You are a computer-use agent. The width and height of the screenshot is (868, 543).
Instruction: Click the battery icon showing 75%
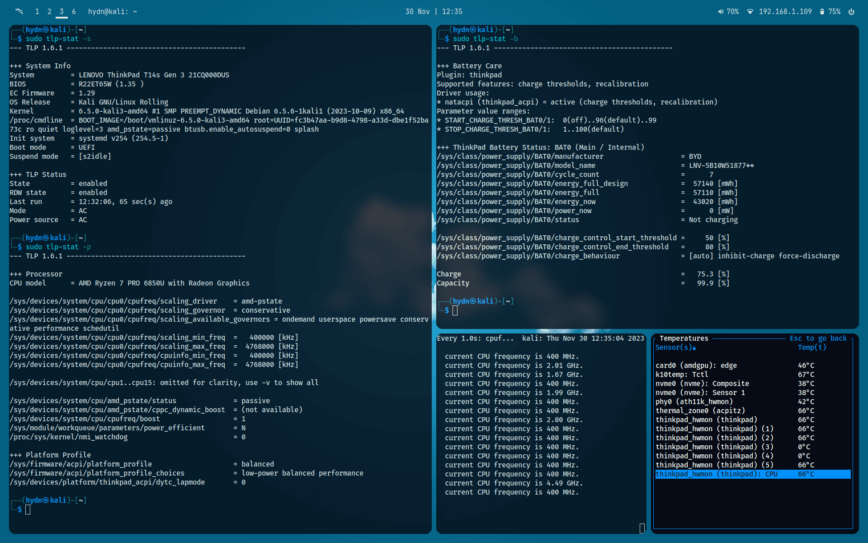tap(822, 12)
